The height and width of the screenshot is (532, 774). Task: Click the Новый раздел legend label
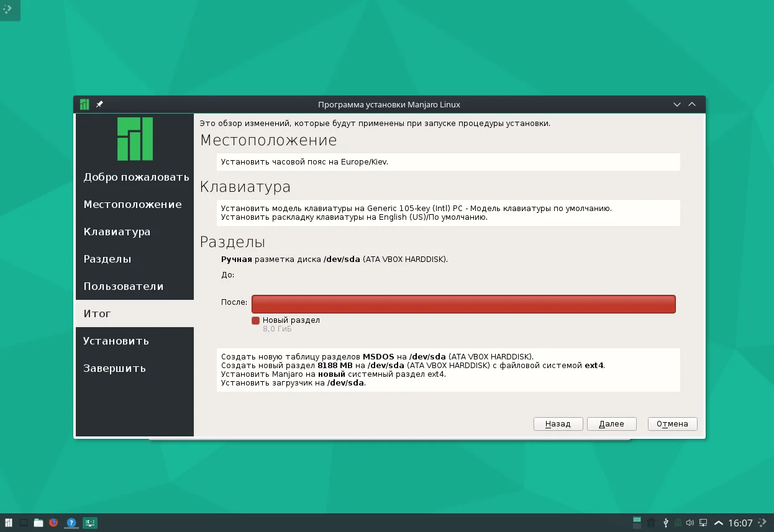click(x=291, y=320)
